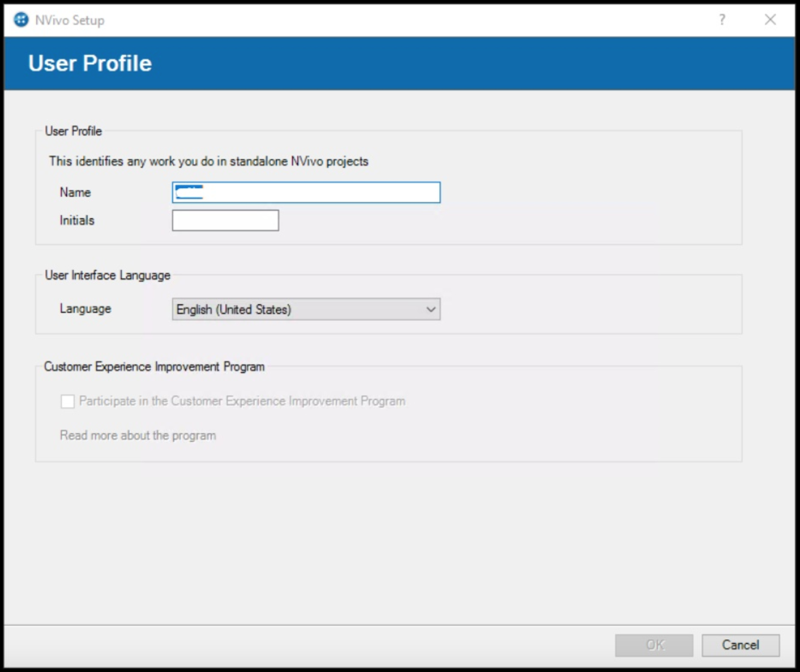Click the 'Participate in the Customer Experience' label

click(x=242, y=401)
